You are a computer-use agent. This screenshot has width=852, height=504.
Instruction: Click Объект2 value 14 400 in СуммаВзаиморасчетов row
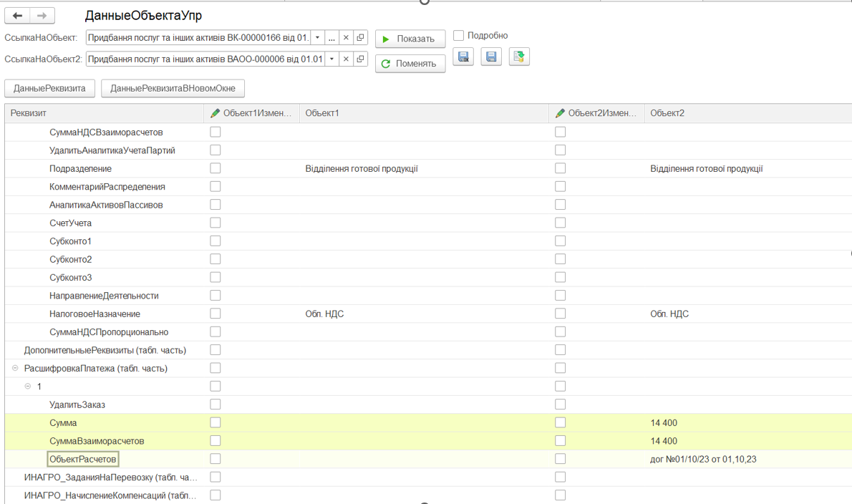pyautogui.click(x=664, y=440)
